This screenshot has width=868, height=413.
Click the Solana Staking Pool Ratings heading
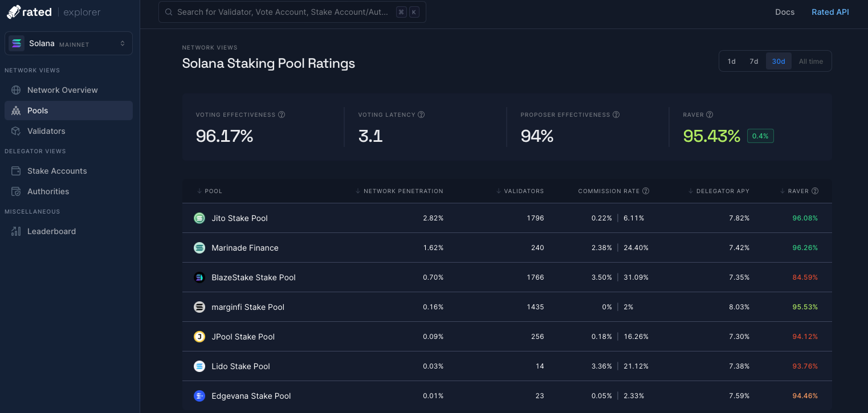[x=268, y=63]
